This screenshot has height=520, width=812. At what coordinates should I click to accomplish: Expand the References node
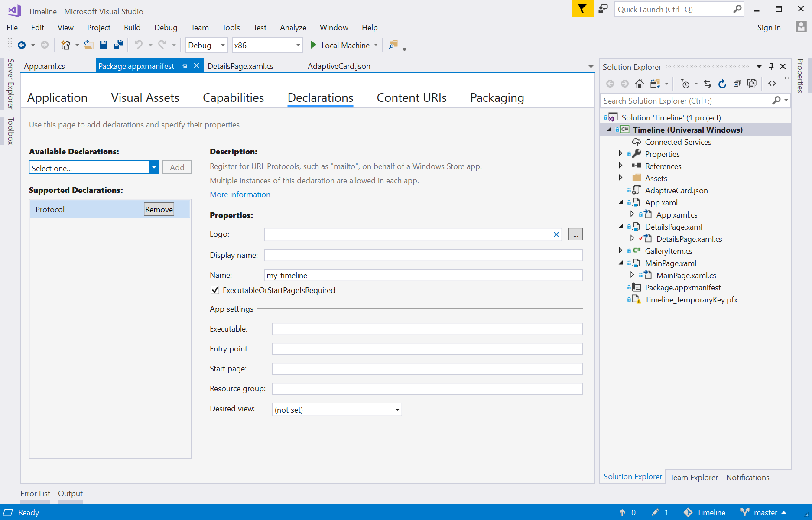point(620,166)
